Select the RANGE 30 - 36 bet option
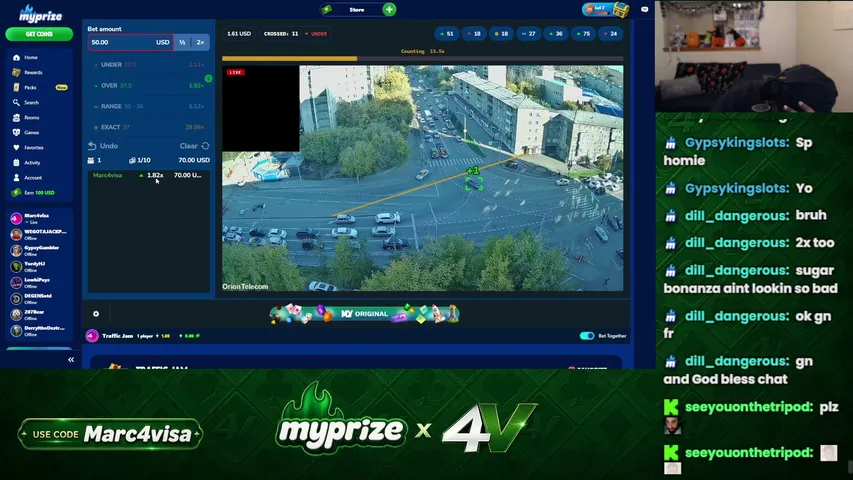853x480 pixels. pyautogui.click(x=149, y=106)
